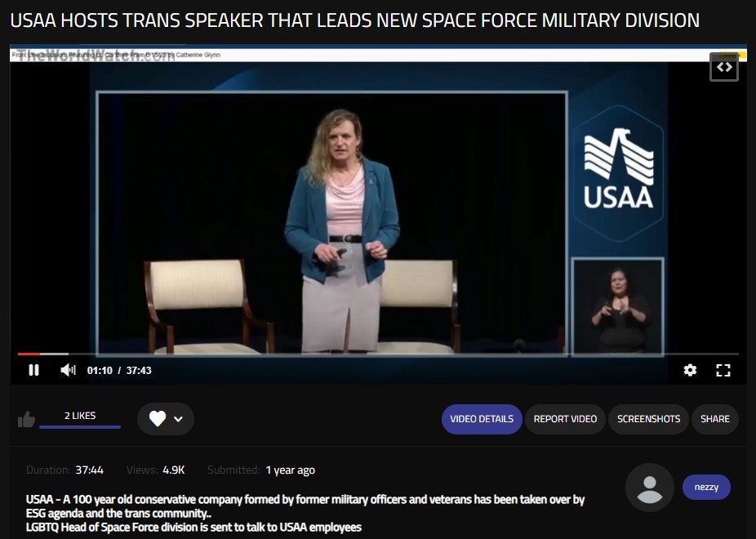Screen dimensions: 756x539
Task: Click the Duration 37:44 value
Action: click(x=89, y=470)
